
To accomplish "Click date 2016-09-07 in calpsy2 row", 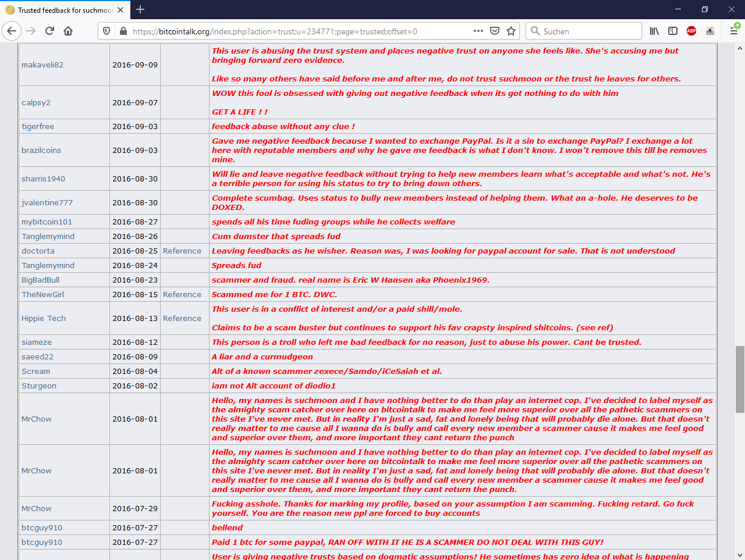I will click(x=135, y=102).
